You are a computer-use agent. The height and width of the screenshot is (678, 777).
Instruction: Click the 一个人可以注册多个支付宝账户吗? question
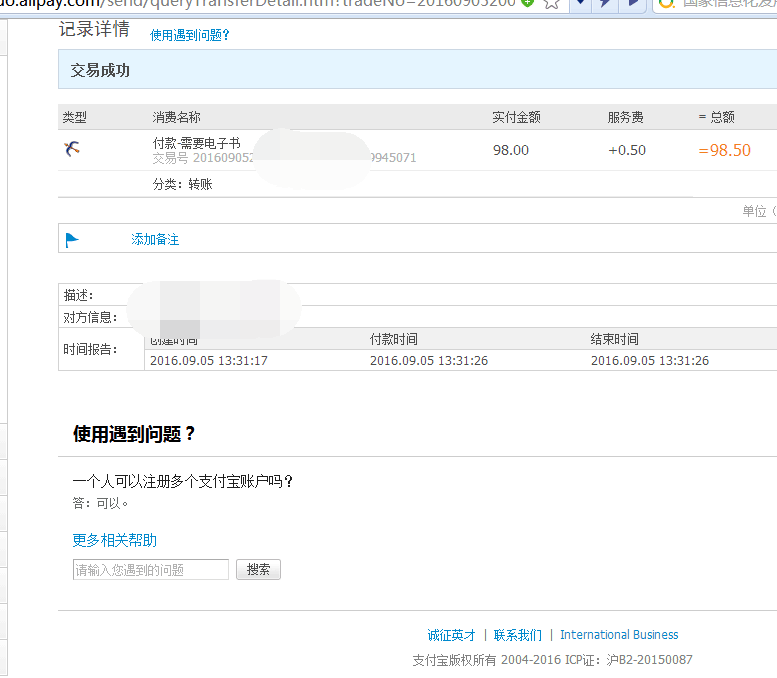(183, 481)
